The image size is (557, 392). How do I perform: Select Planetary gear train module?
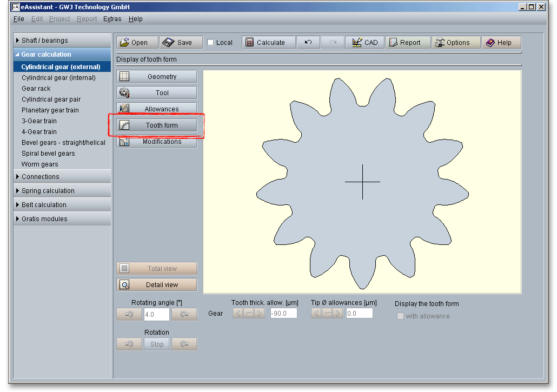(x=50, y=110)
